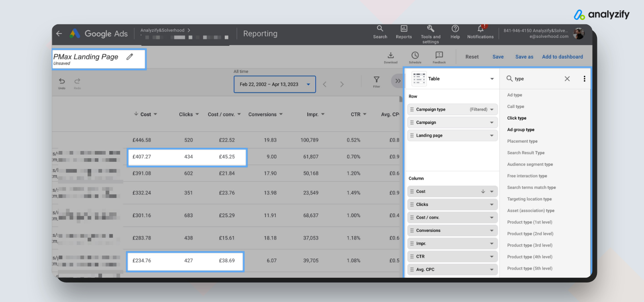
Task: Expand the Landing page row dropdown
Action: 492,135
